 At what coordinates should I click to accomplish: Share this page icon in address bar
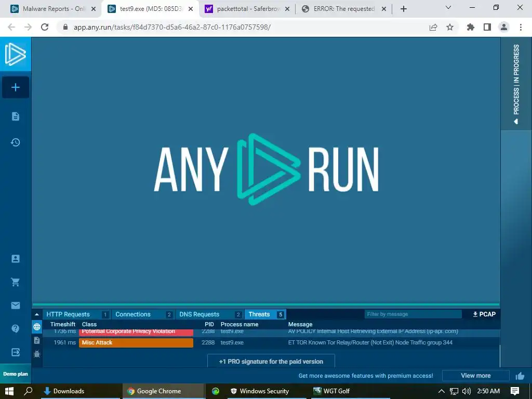pos(433,27)
